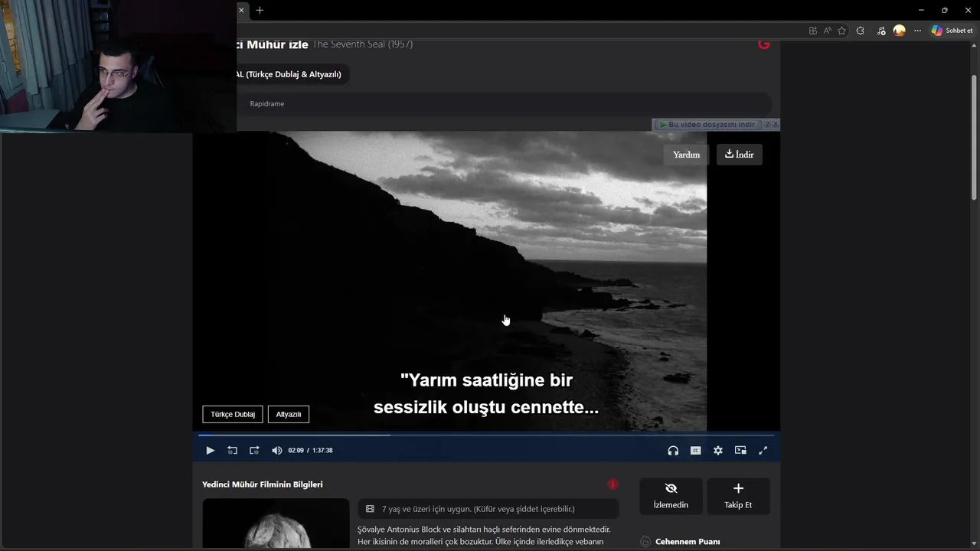Viewport: 980px width, 551px height.
Task: Switch the player to fullscreen
Action: click(763, 451)
